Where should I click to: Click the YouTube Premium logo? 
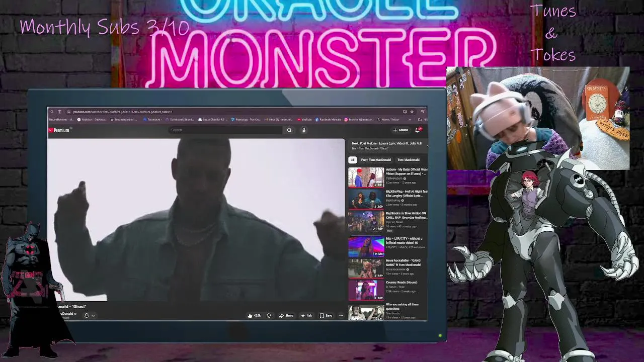(59, 130)
